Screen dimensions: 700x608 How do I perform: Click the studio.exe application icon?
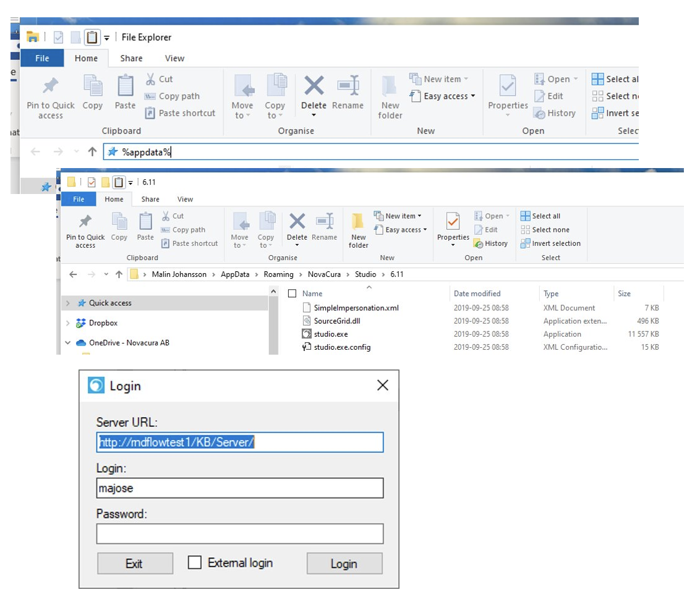tap(307, 334)
